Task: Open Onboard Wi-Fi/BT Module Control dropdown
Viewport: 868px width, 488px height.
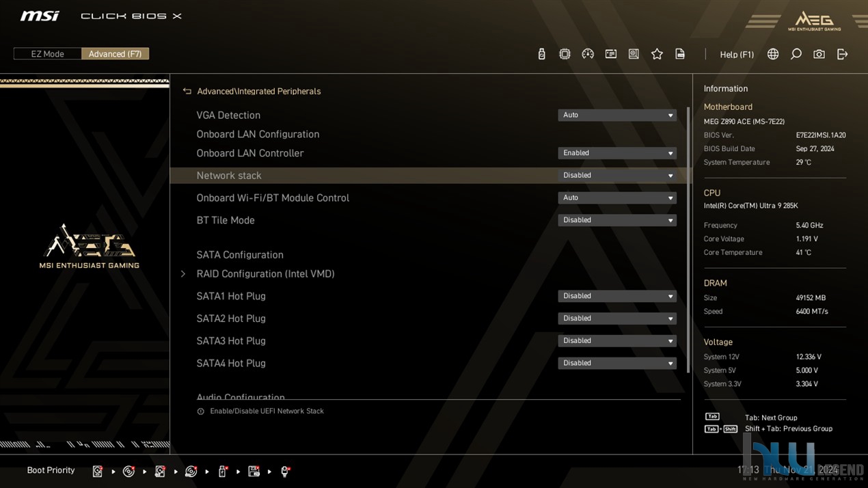Action: pyautogui.click(x=617, y=198)
